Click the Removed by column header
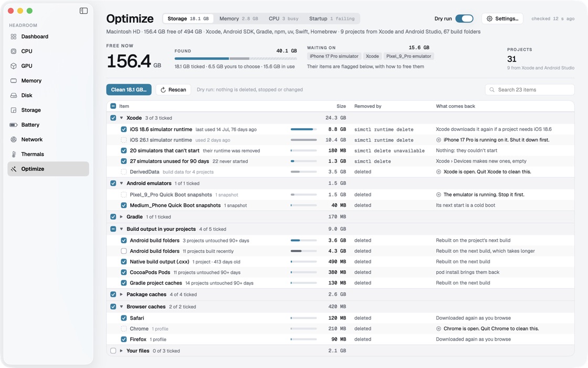This screenshot has width=588, height=368. (x=368, y=106)
